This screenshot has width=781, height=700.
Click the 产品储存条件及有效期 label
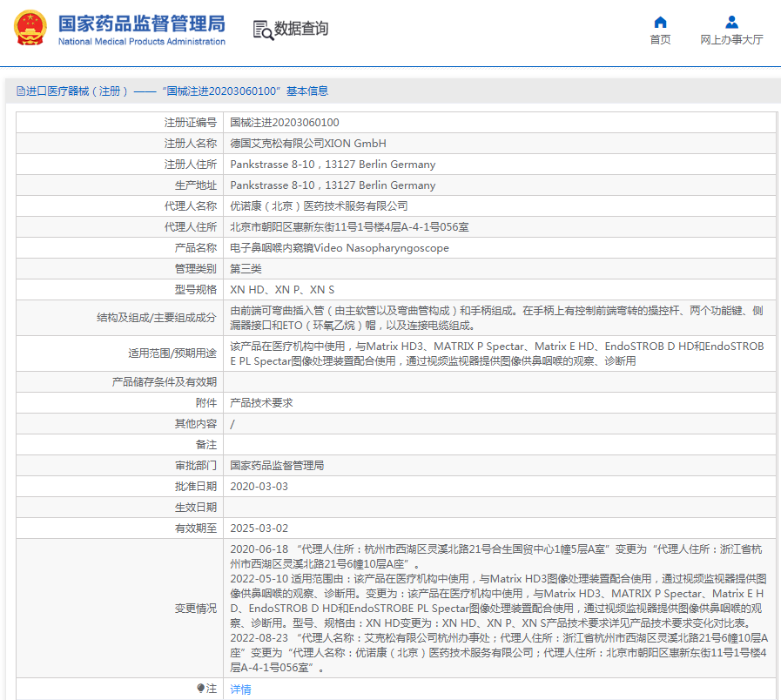click(x=164, y=382)
